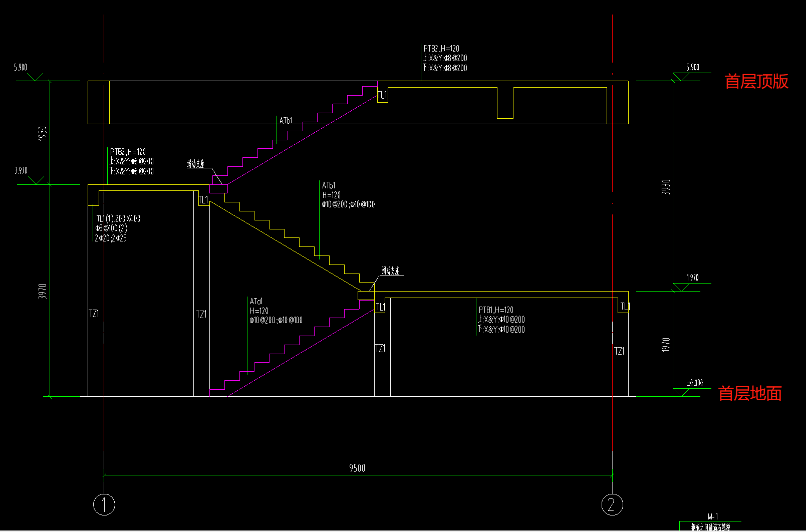Click the boxed Chinese note beneath M-1
This screenshot has width=806, height=532.
[710, 526]
